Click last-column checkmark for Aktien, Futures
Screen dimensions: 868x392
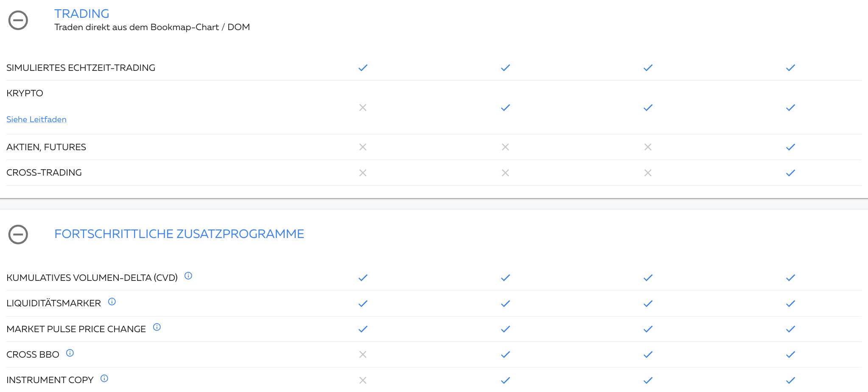[x=790, y=147]
